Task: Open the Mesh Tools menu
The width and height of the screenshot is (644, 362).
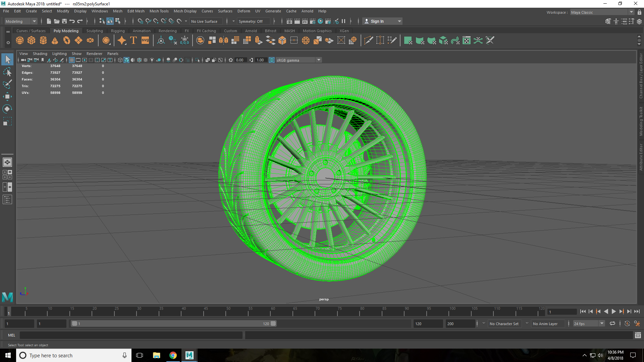Action: 159,11
